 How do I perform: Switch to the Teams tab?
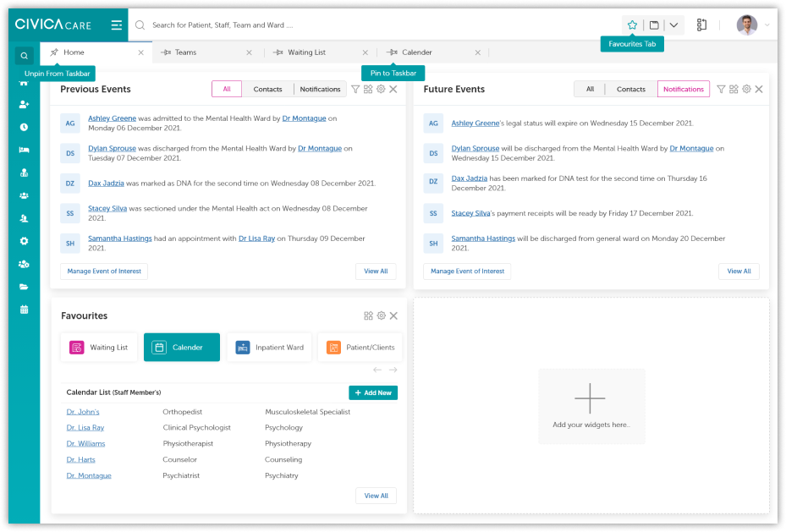(x=185, y=52)
